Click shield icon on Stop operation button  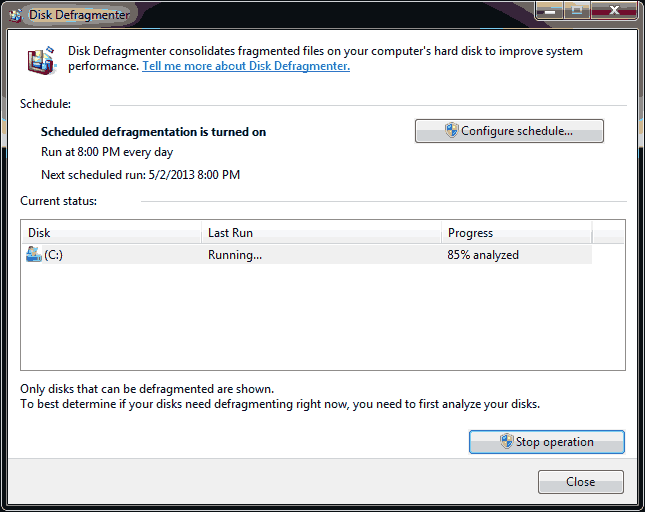tap(506, 442)
